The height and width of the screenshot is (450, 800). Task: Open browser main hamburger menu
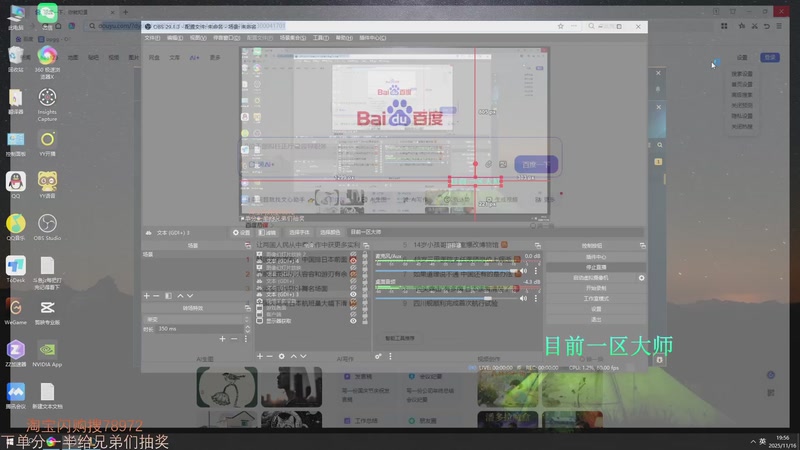pyautogui.click(x=779, y=26)
